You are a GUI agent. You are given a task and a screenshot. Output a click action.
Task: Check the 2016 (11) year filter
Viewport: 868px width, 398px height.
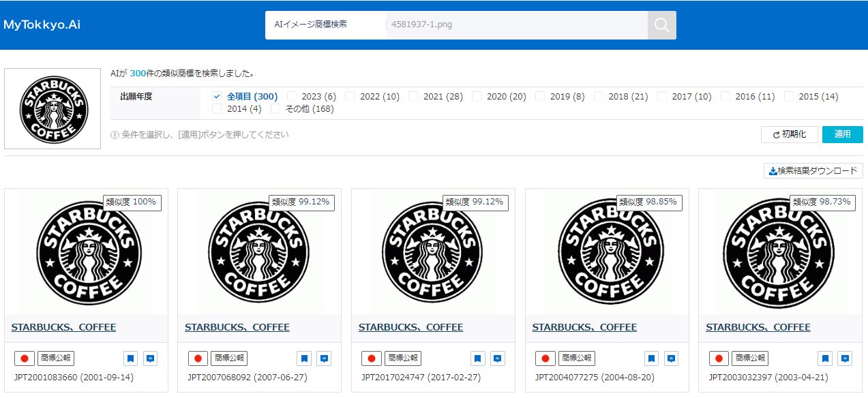[x=725, y=97]
